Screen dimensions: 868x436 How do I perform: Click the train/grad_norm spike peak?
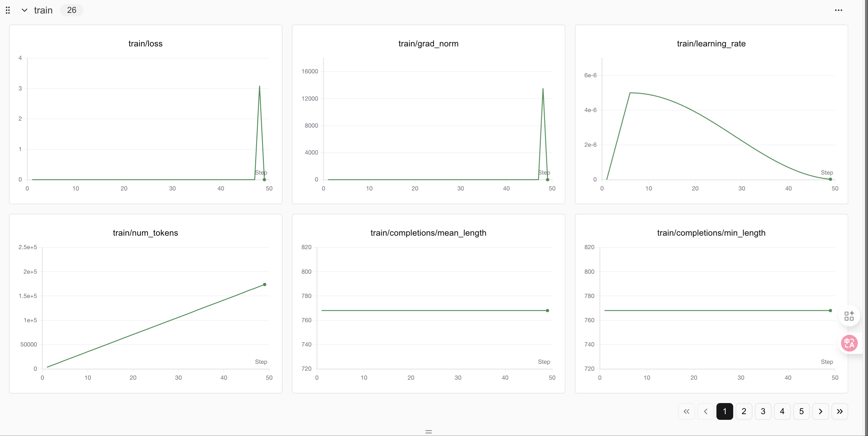pos(543,89)
